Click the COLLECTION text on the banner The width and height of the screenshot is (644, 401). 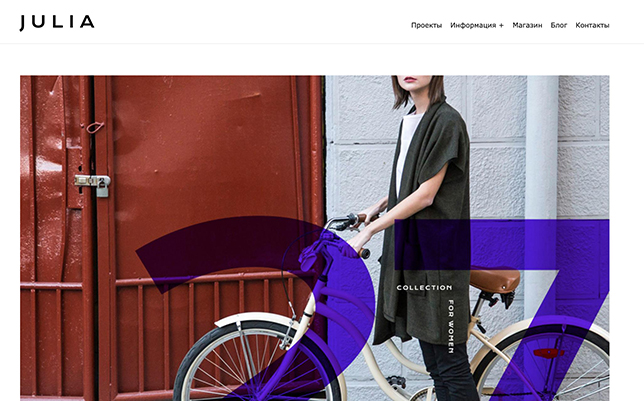click(x=424, y=288)
